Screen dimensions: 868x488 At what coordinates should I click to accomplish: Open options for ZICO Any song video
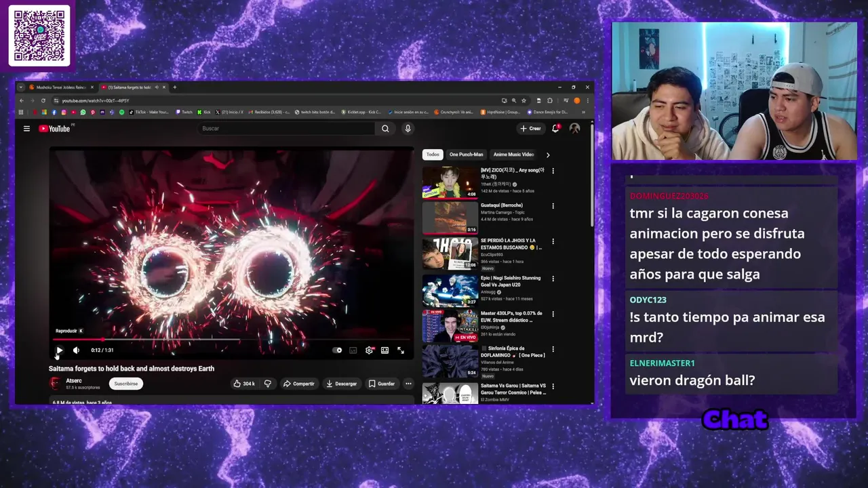(x=553, y=171)
